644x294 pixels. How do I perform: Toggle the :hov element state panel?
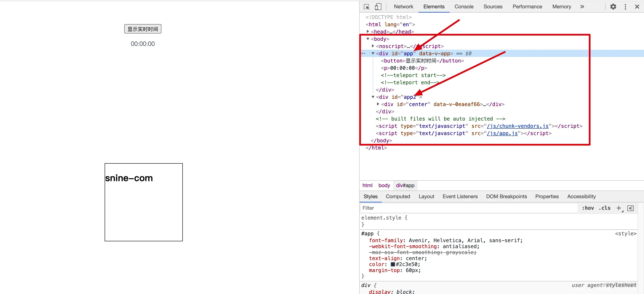(x=588, y=208)
